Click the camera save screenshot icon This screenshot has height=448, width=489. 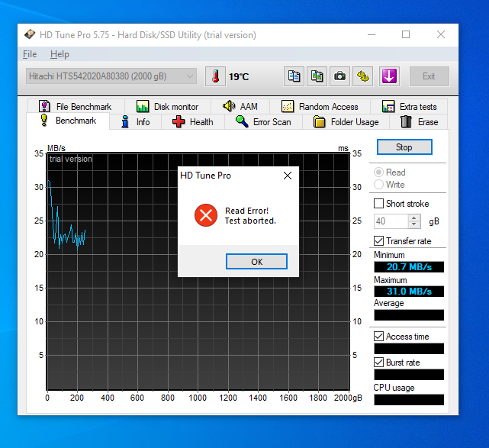click(339, 76)
